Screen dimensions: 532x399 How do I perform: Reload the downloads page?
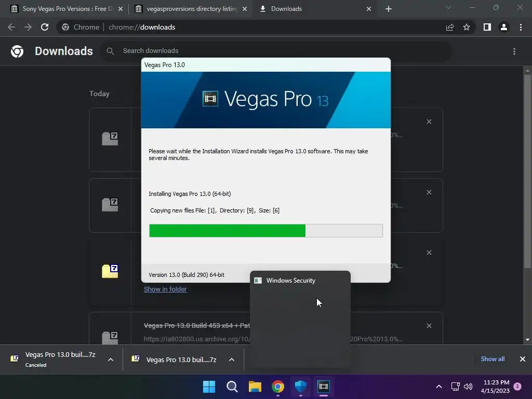coord(45,27)
